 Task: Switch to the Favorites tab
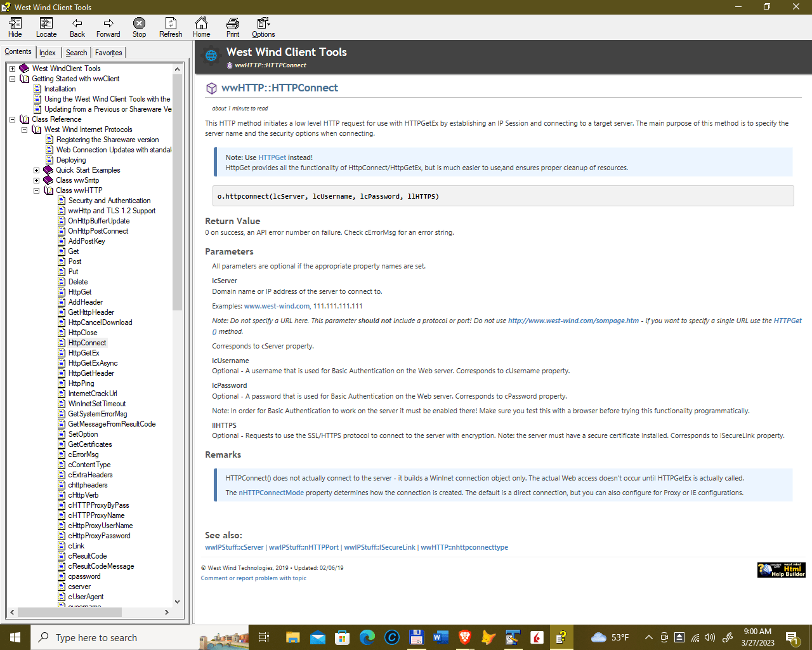coord(108,52)
